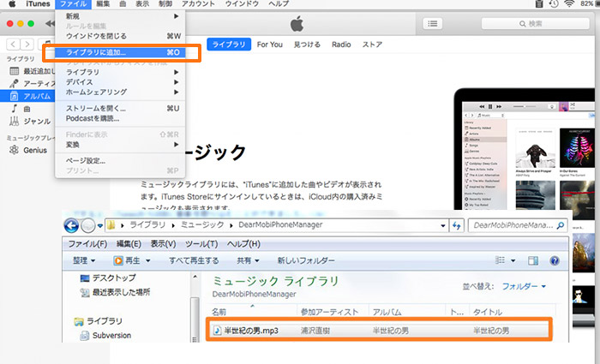Screen dimensions: 600x364
Task: Switch to the For You tab
Action: click(x=270, y=45)
